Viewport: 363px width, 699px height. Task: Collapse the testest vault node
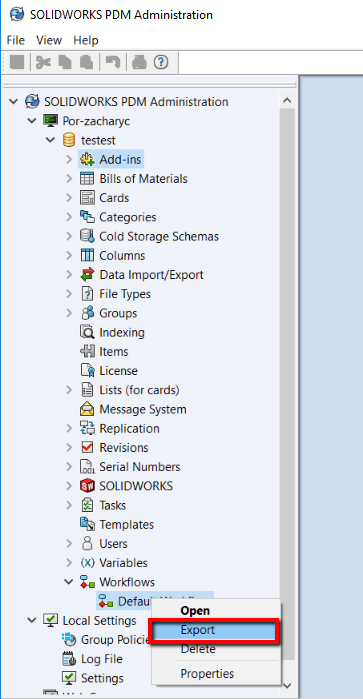click(50, 140)
